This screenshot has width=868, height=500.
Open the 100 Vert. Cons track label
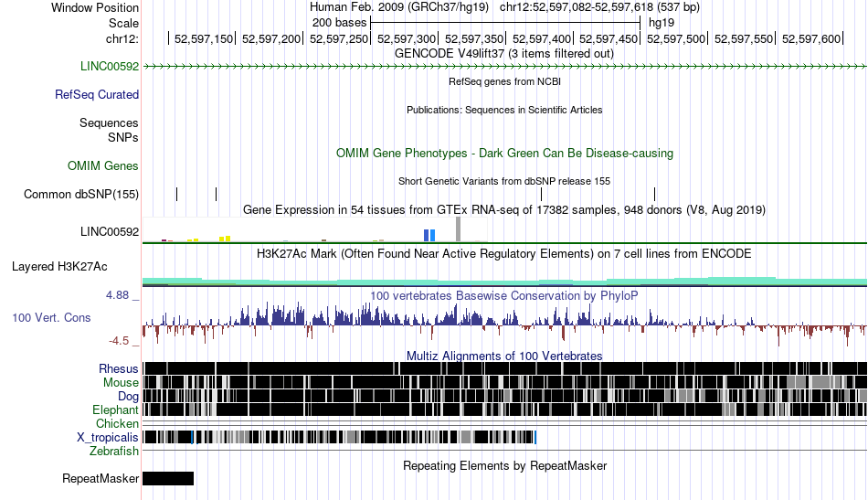(51, 318)
